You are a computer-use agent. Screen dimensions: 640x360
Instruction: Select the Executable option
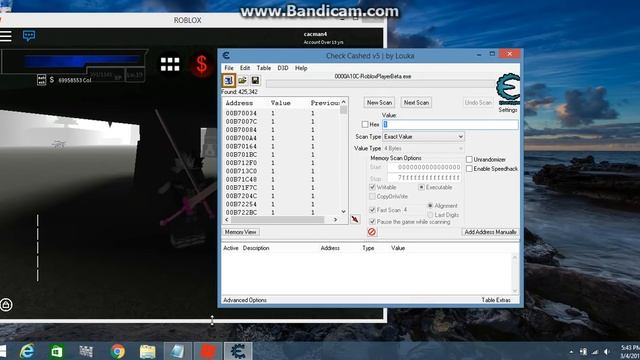[x=422, y=187]
